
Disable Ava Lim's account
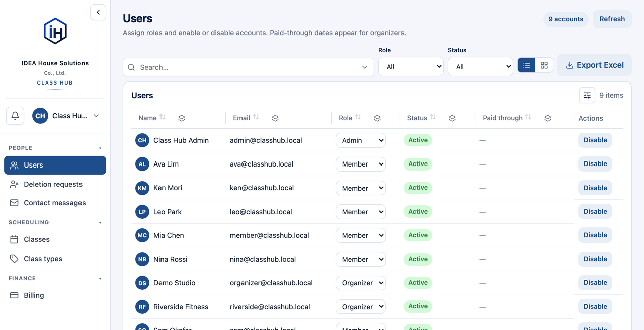(x=595, y=164)
